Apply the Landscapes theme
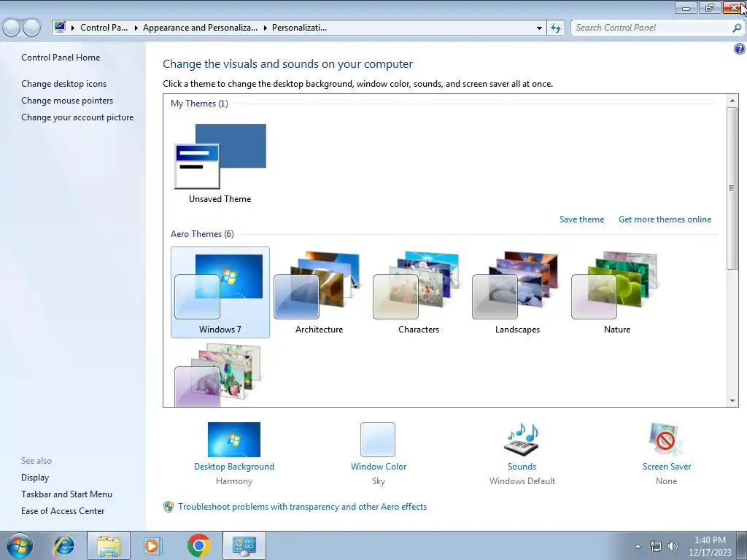 pyautogui.click(x=517, y=292)
